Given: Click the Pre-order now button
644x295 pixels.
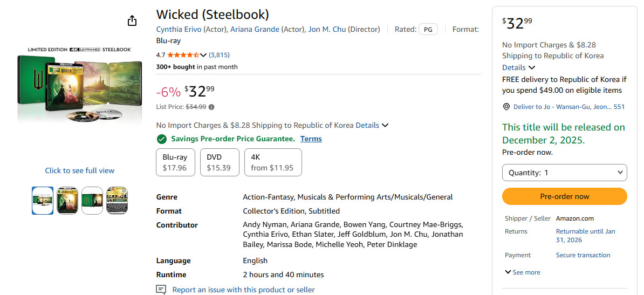Looking at the screenshot, I should pyautogui.click(x=564, y=196).
